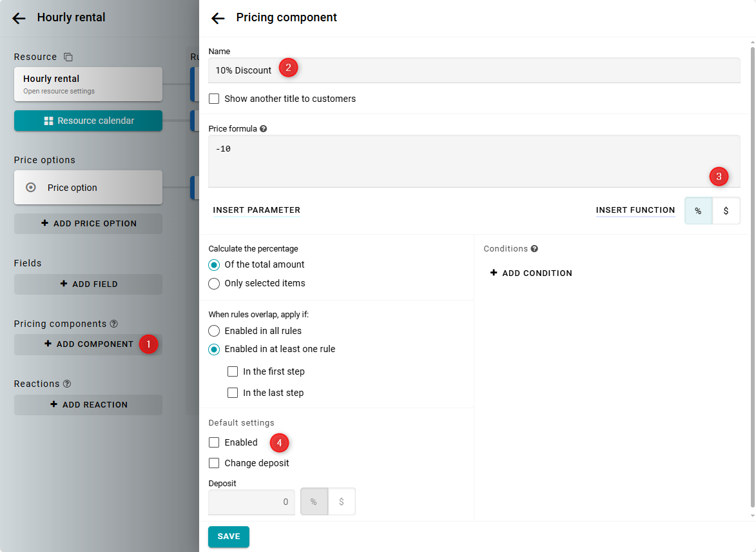Choose Enabled in all rules option
The height and width of the screenshot is (552, 756).
click(x=214, y=331)
